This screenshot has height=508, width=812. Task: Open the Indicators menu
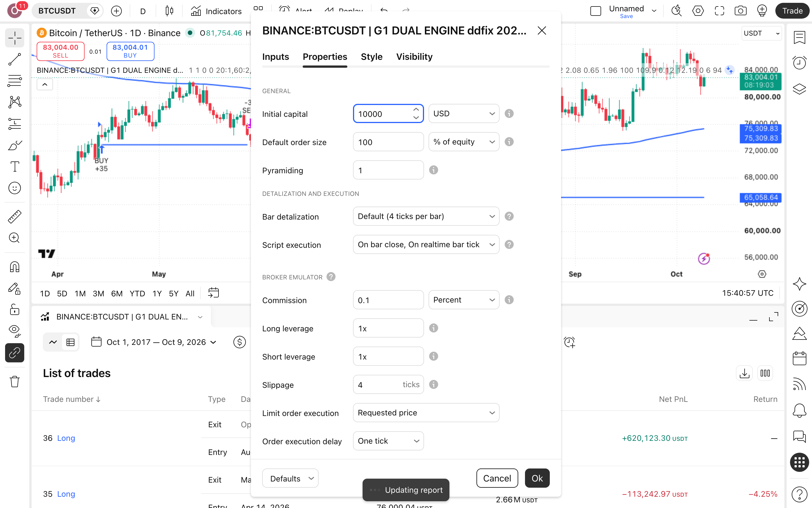pyautogui.click(x=216, y=11)
